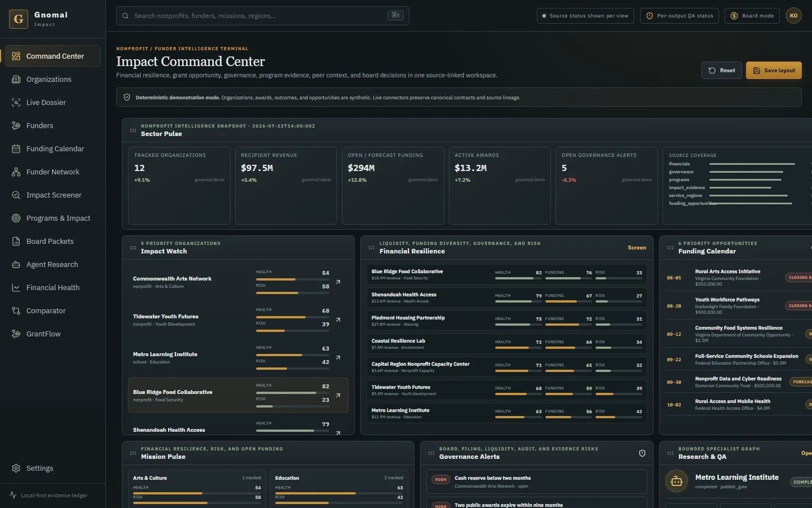Image resolution: width=812 pixels, height=508 pixels.
Task: Click Tracked Organizations metric card
Action: coord(179,186)
